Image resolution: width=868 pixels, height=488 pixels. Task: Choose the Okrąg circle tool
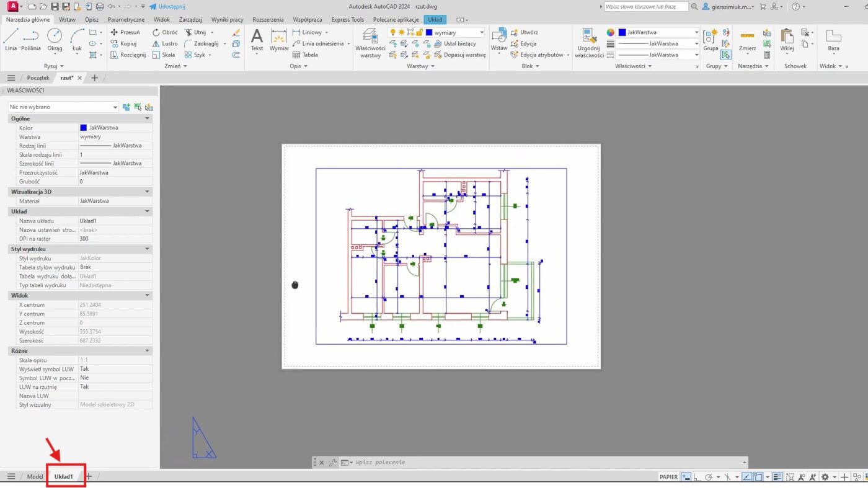coord(55,39)
